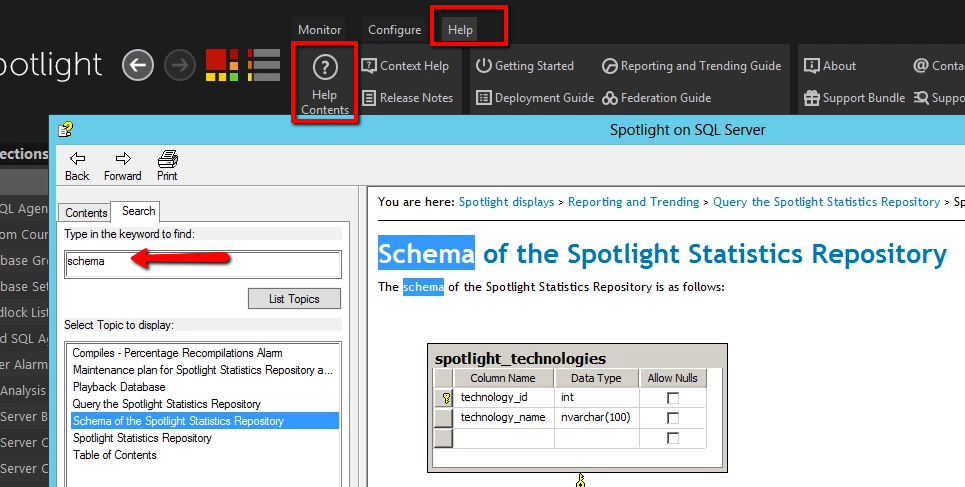Switch to the Contents tab
Screen dimensions: 965x487
(x=86, y=212)
